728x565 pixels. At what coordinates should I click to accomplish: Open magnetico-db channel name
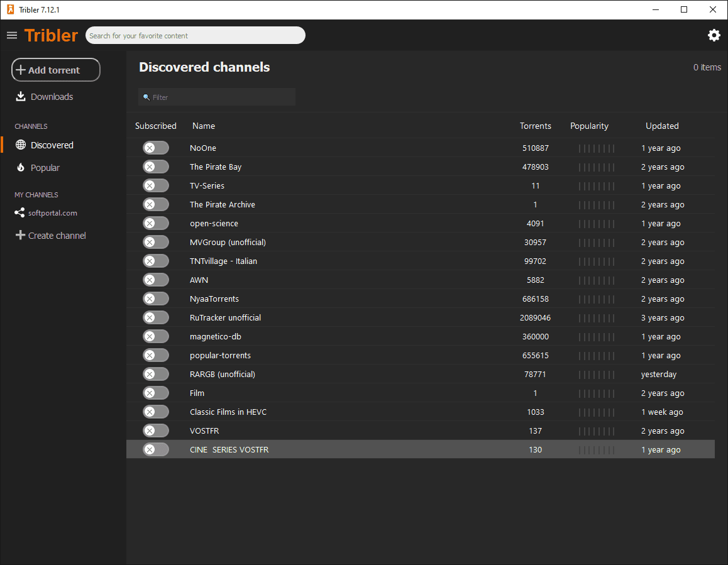tap(216, 337)
